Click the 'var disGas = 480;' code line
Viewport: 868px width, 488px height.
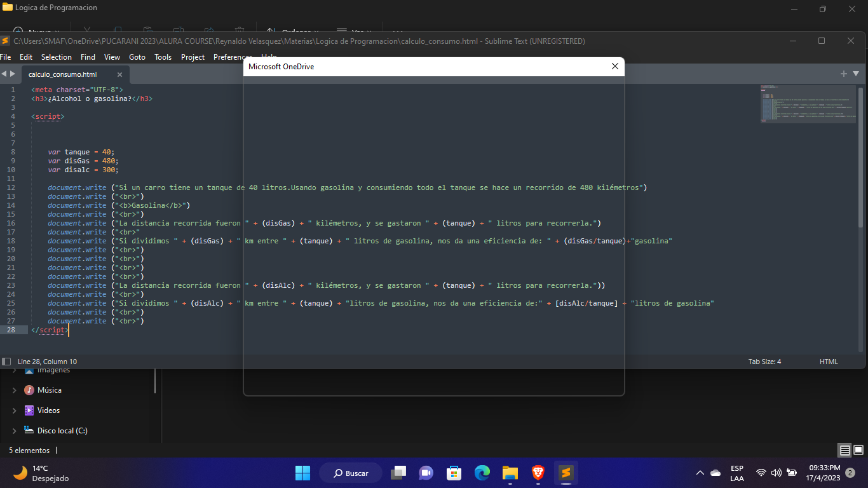(x=83, y=161)
